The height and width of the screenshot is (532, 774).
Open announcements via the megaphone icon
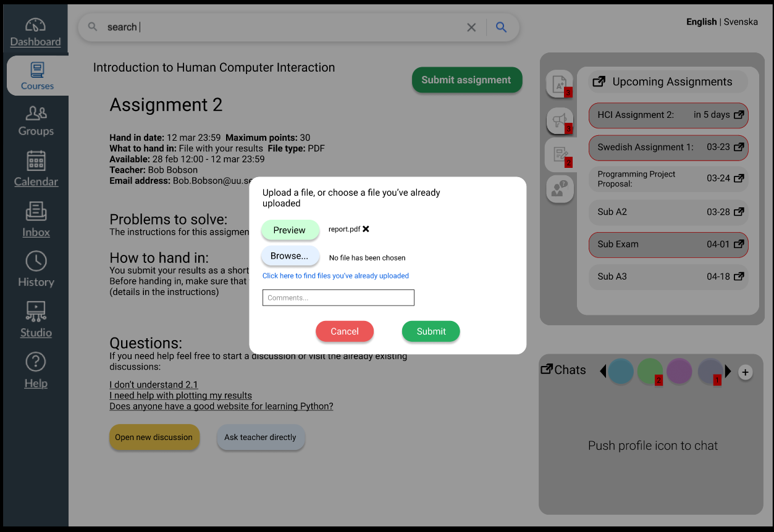click(560, 119)
